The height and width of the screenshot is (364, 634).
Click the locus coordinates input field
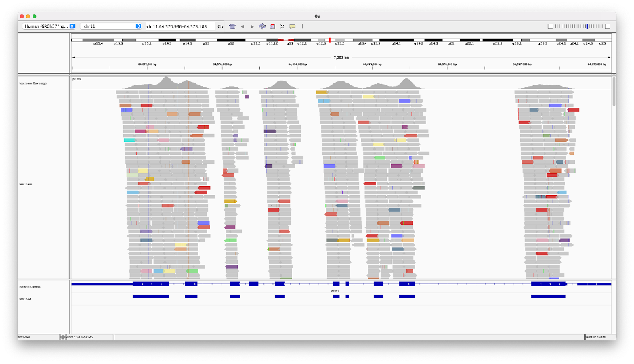180,26
